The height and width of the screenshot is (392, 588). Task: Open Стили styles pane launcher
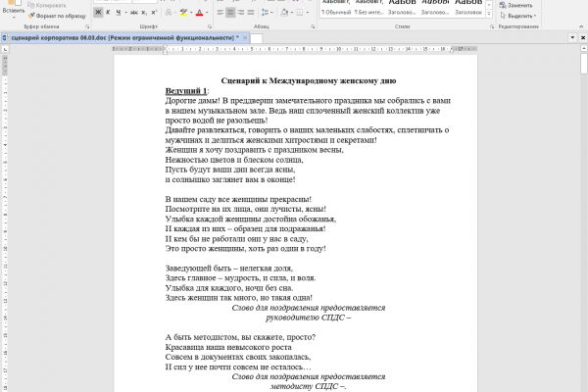click(492, 26)
